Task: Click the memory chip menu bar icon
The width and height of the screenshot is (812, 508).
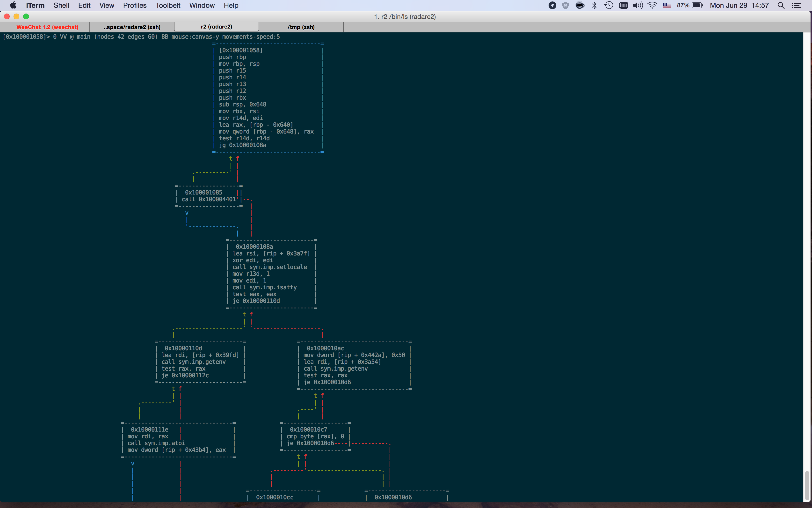Action: pyautogui.click(x=623, y=5)
